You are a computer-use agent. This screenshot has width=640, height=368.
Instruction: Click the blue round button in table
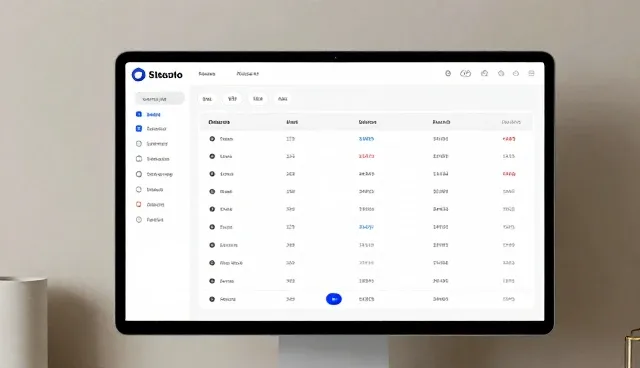(334, 299)
